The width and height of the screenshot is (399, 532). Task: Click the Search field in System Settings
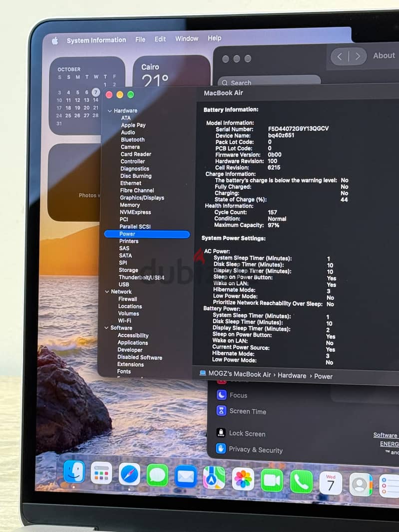click(x=269, y=81)
